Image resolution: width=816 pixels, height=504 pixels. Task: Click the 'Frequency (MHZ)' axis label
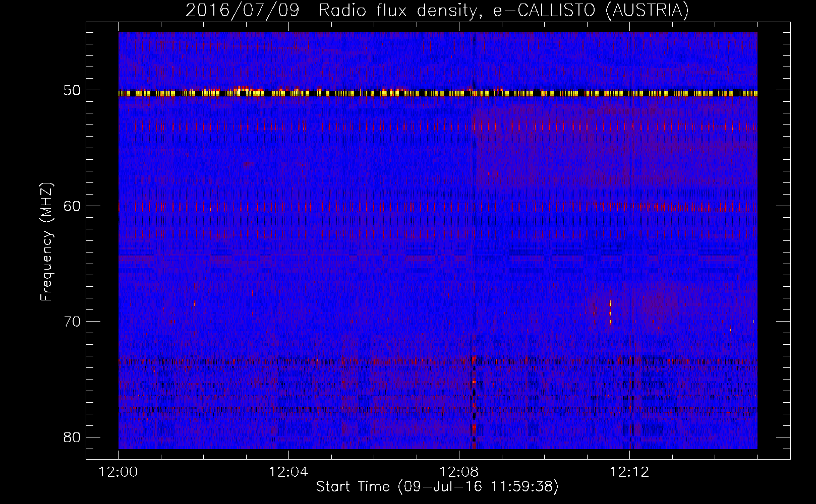[x=46, y=241]
